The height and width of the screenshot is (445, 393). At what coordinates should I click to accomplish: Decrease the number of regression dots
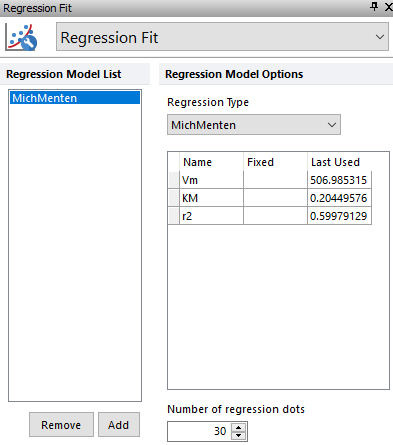238,436
